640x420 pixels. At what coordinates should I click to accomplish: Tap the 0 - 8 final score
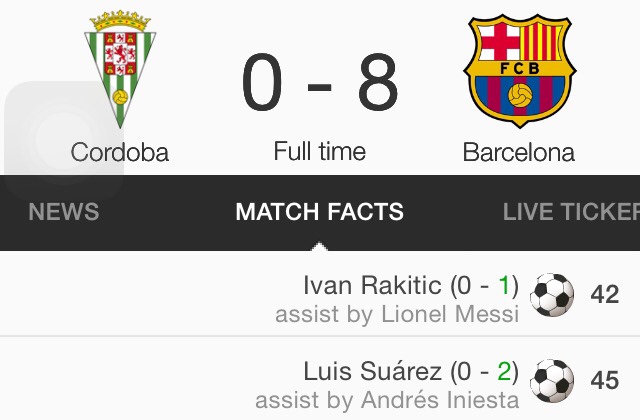320,84
